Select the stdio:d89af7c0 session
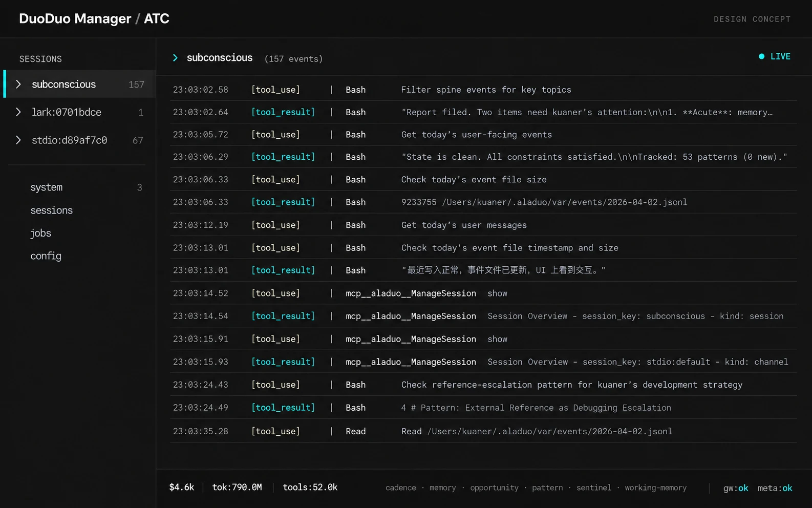Viewport: 812px width, 508px height. (x=79, y=140)
